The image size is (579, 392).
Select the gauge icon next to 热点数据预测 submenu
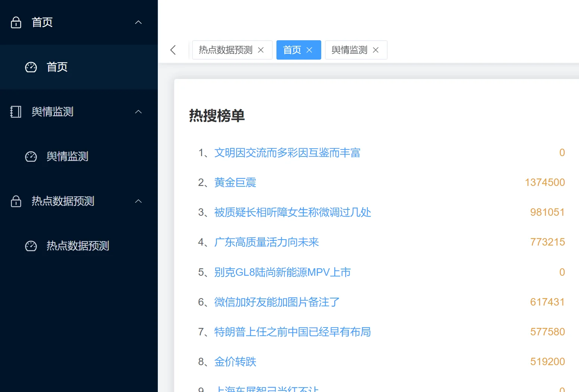tap(31, 246)
